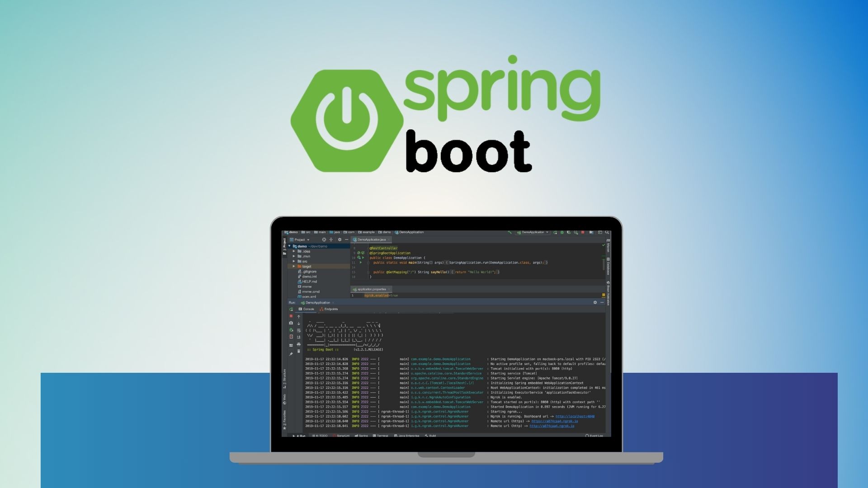Open http://localhost:4040 dashboard link
This screenshot has height=488, width=868.
575,416
